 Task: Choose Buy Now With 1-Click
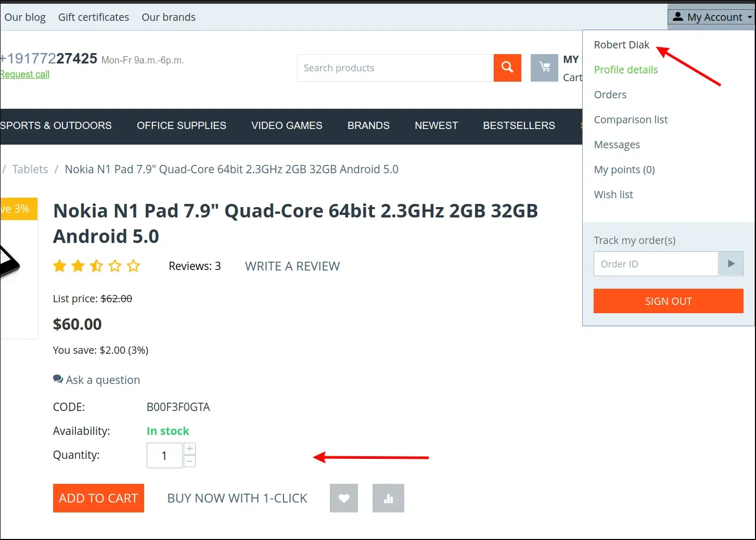[x=237, y=498]
